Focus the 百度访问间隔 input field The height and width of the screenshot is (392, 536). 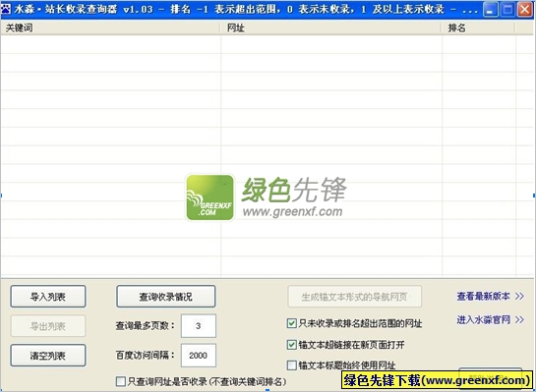pyautogui.click(x=199, y=356)
